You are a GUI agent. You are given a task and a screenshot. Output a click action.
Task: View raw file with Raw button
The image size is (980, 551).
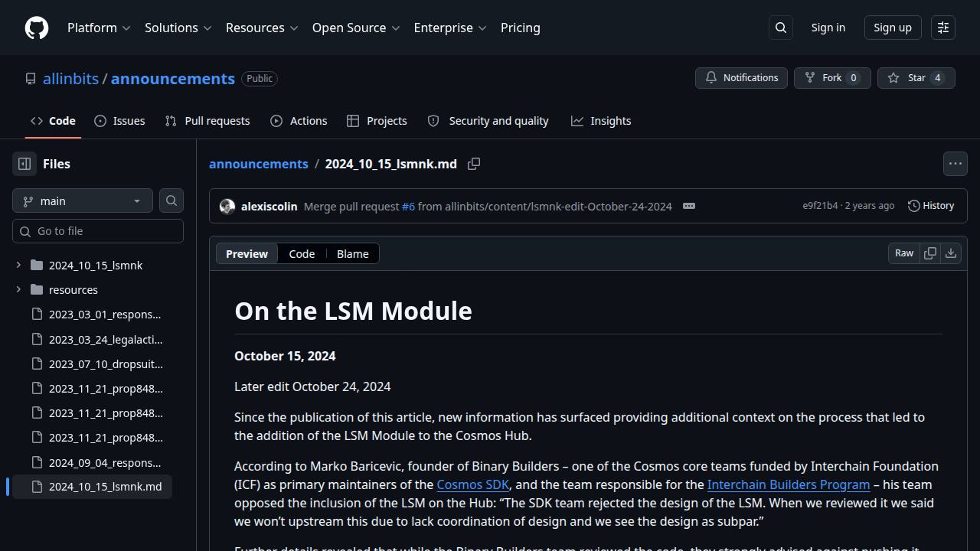[x=904, y=253]
